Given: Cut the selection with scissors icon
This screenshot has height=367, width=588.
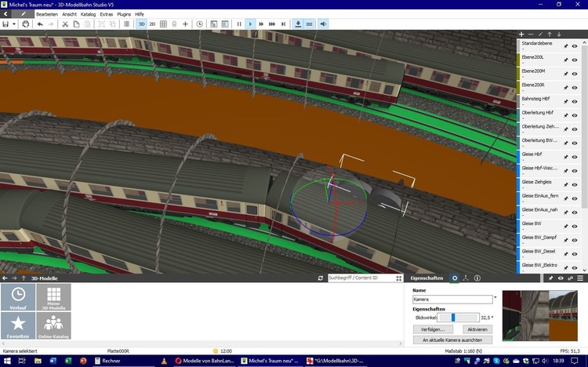Looking at the screenshot, I should (x=65, y=24).
